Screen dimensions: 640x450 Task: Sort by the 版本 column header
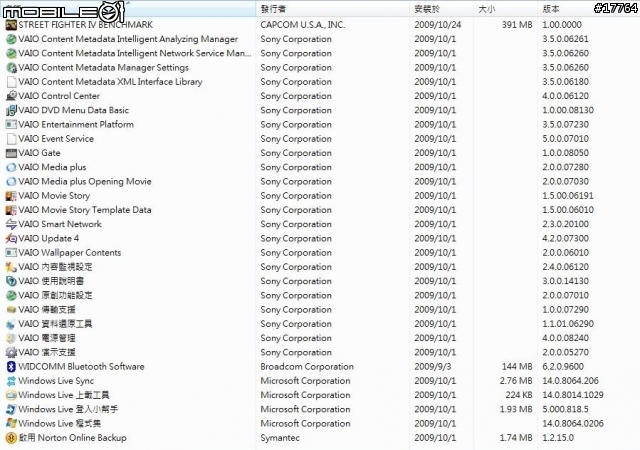click(x=588, y=9)
